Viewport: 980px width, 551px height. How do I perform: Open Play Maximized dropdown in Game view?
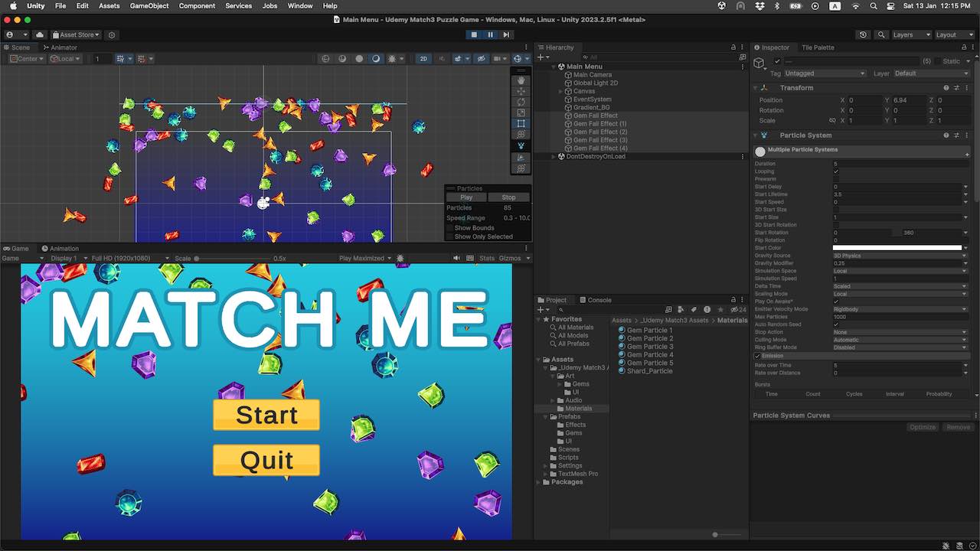click(365, 259)
